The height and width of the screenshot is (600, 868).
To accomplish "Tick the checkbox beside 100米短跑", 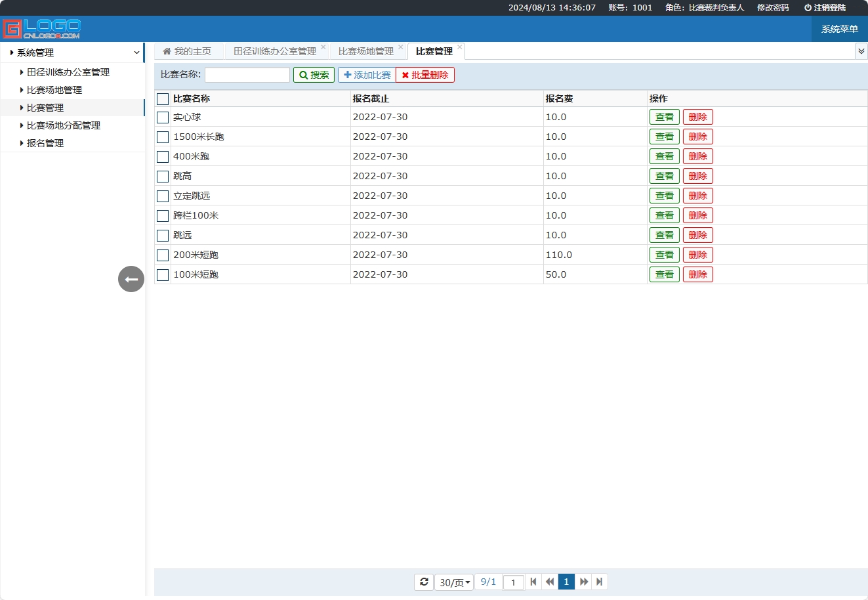I will [x=162, y=274].
